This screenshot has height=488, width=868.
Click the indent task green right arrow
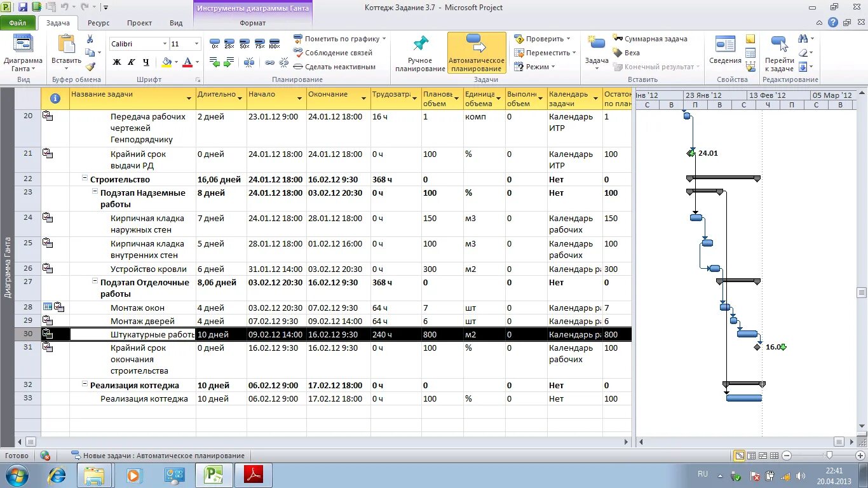click(229, 62)
